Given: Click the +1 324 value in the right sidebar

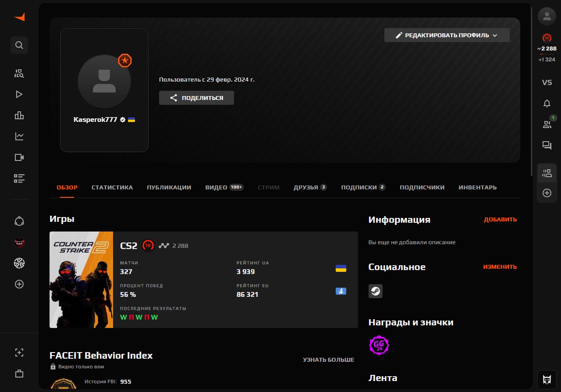Looking at the screenshot, I should [x=547, y=60].
